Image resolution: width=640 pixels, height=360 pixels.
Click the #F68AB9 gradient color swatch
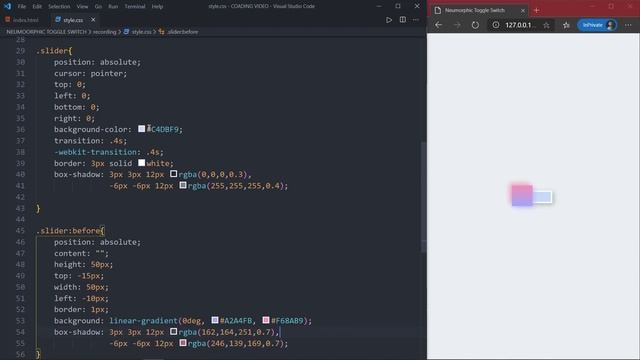coord(266,320)
